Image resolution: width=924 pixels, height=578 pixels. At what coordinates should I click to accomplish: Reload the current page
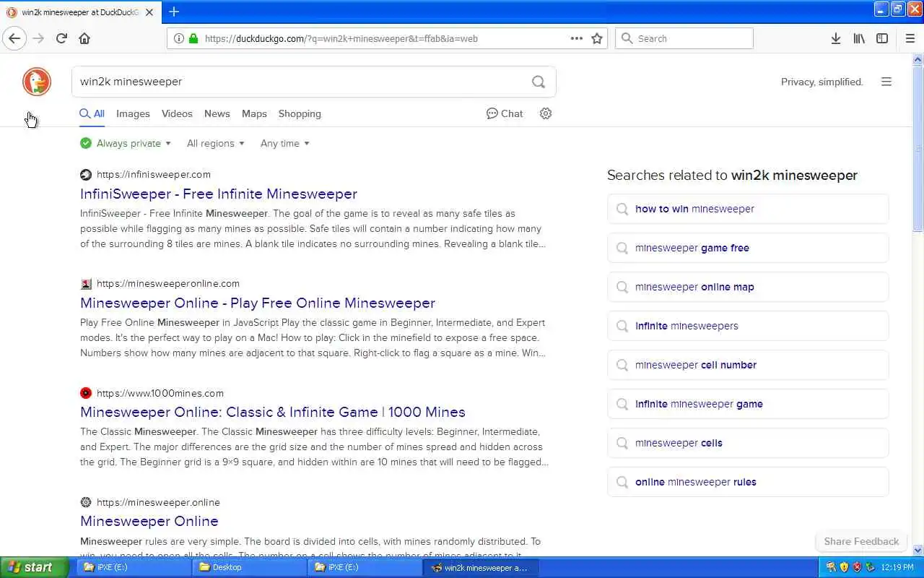coord(61,38)
